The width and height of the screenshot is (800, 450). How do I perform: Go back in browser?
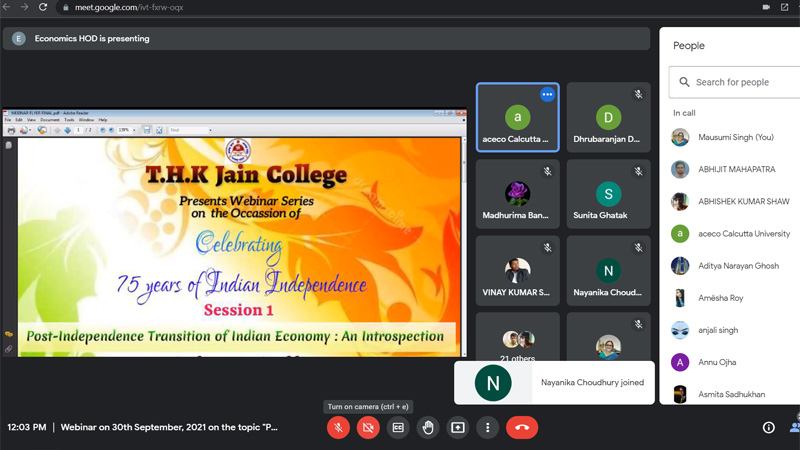[7, 7]
